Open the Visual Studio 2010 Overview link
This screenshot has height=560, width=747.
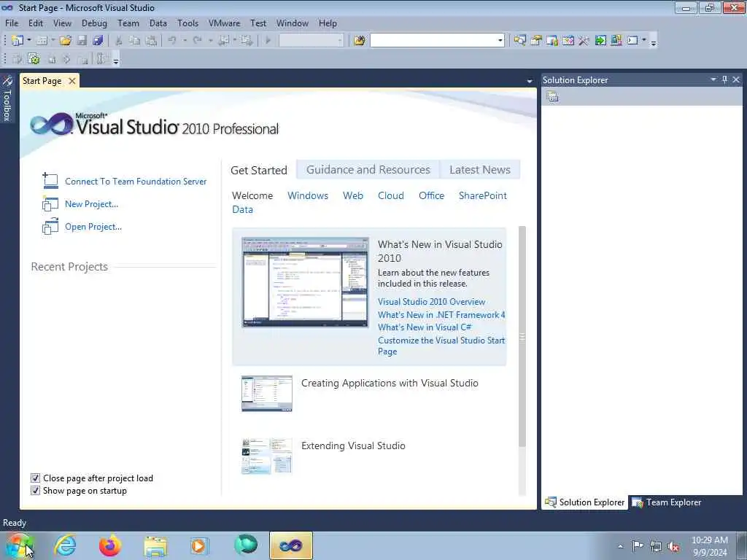click(431, 301)
